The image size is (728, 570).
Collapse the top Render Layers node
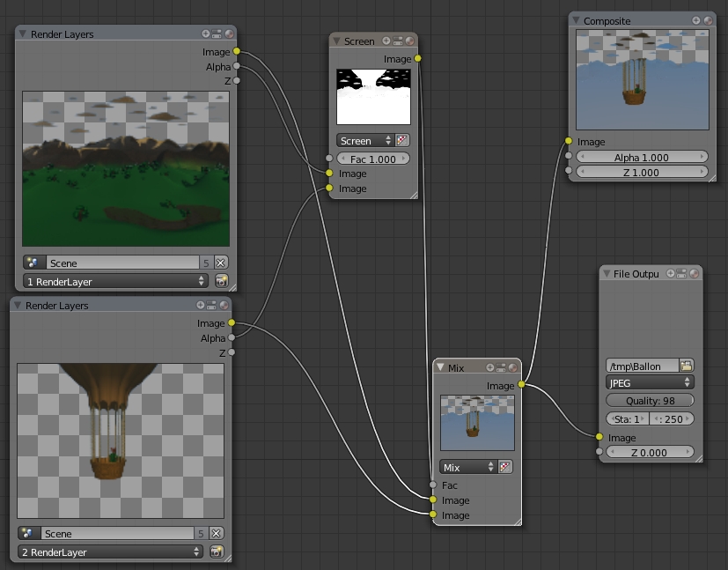22,33
